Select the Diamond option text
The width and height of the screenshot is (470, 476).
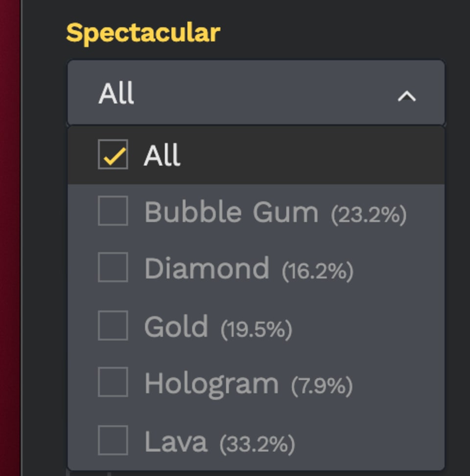pyautogui.click(x=207, y=269)
